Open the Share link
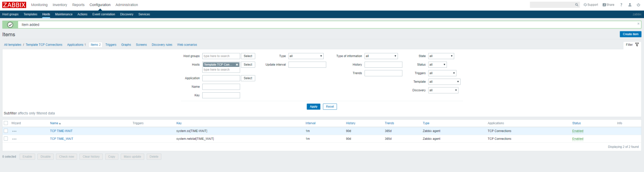 point(608,5)
